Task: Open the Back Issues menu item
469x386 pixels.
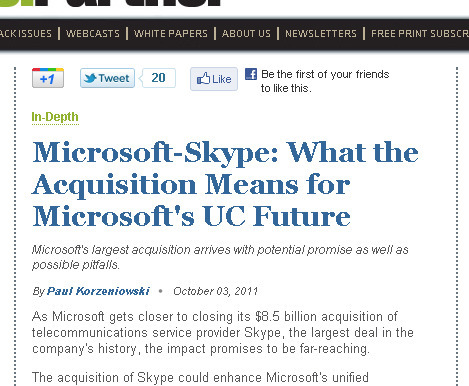Action: [26, 34]
